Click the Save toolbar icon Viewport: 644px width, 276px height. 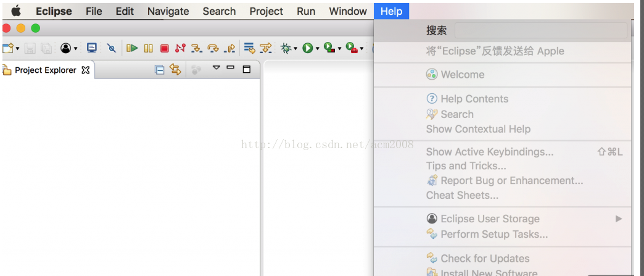click(30, 49)
